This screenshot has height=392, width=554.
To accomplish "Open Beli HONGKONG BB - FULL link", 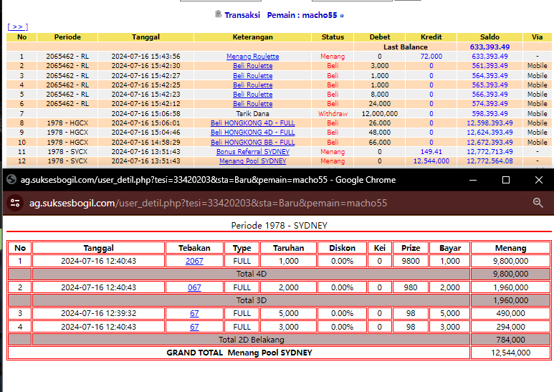I will [252, 143].
